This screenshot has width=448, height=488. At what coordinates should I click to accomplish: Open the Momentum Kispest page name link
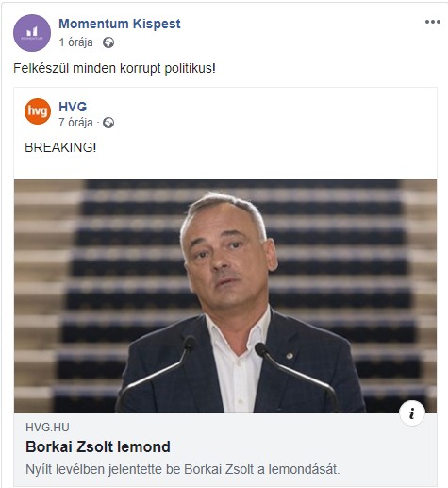(x=120, y=24)
